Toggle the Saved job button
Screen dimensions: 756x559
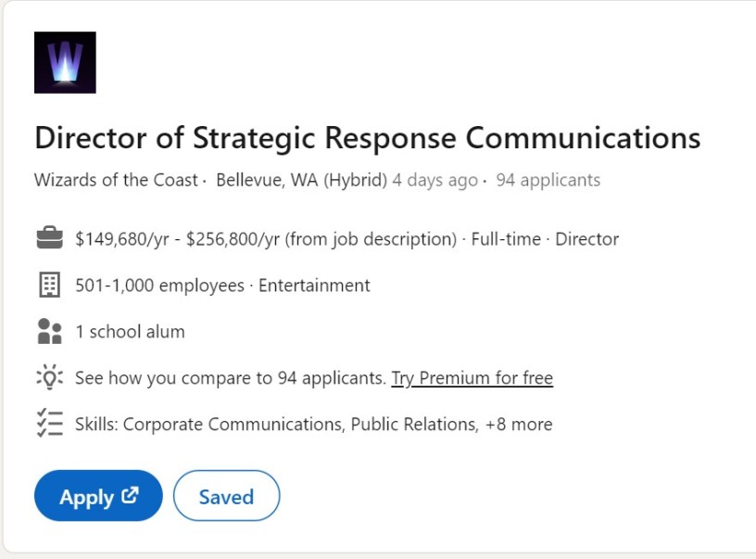pos(226,496)
